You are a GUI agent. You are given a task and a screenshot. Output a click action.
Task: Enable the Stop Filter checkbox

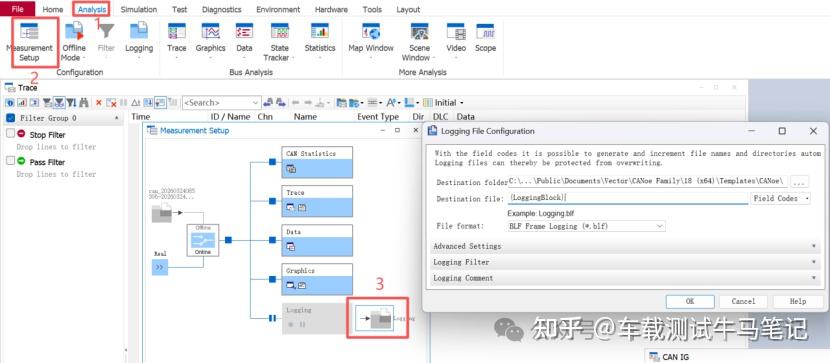(x=11, y=134)
